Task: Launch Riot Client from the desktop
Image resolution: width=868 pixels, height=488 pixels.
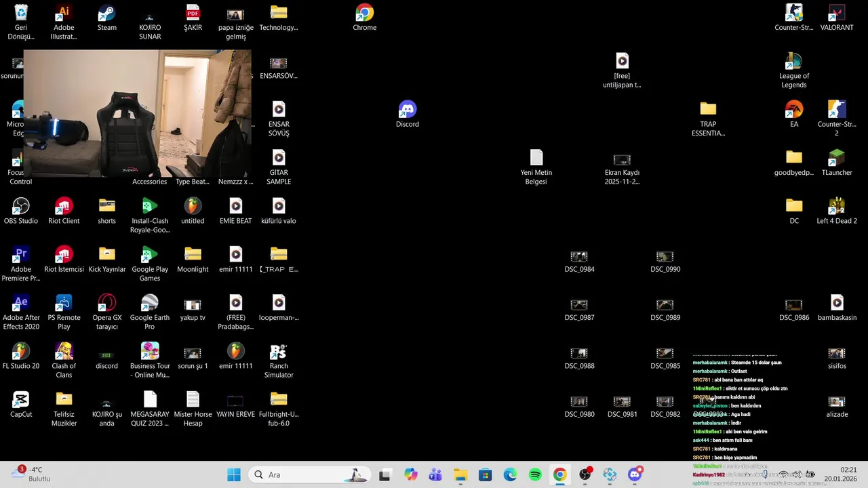Action: tap(64, 210)
